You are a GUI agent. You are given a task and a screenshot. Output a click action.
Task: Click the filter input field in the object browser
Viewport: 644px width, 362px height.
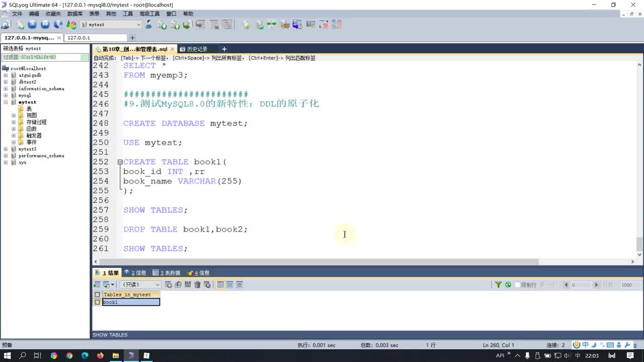(x=45, y=57)
